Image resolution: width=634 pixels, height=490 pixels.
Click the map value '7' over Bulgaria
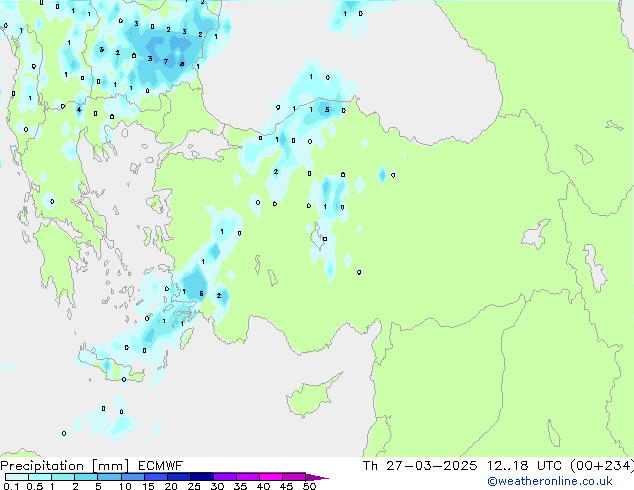click(x=166, y=61)
